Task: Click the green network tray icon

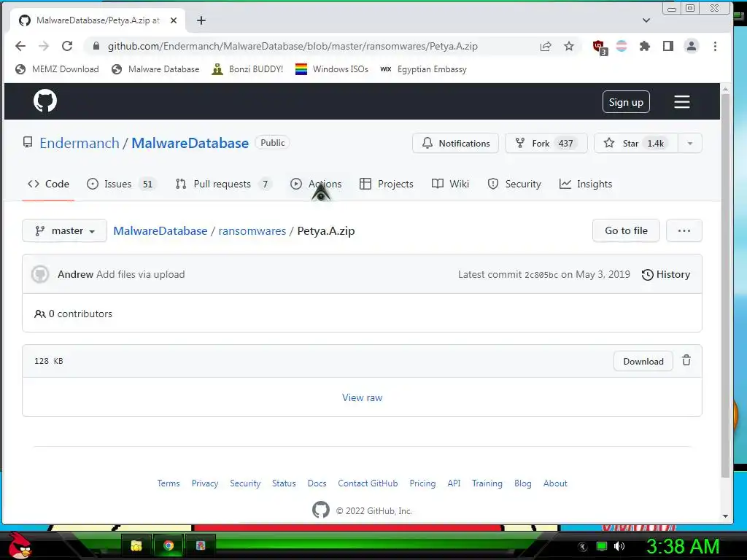Action: [x=602, y=547]
